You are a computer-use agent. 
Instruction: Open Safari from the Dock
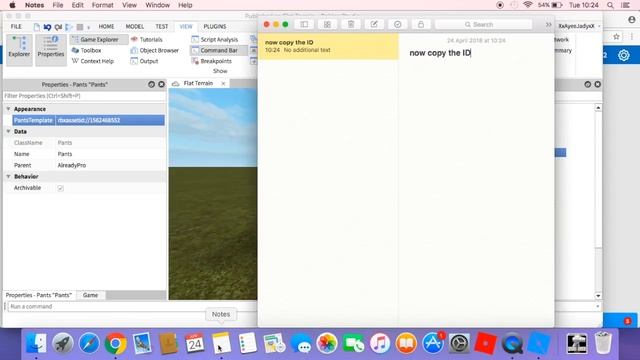[x=89, y=344]
